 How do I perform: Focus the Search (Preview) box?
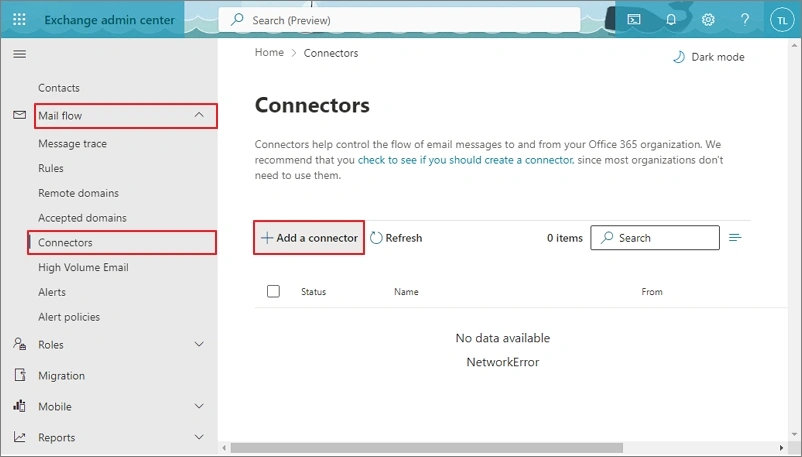coord(399,20)
